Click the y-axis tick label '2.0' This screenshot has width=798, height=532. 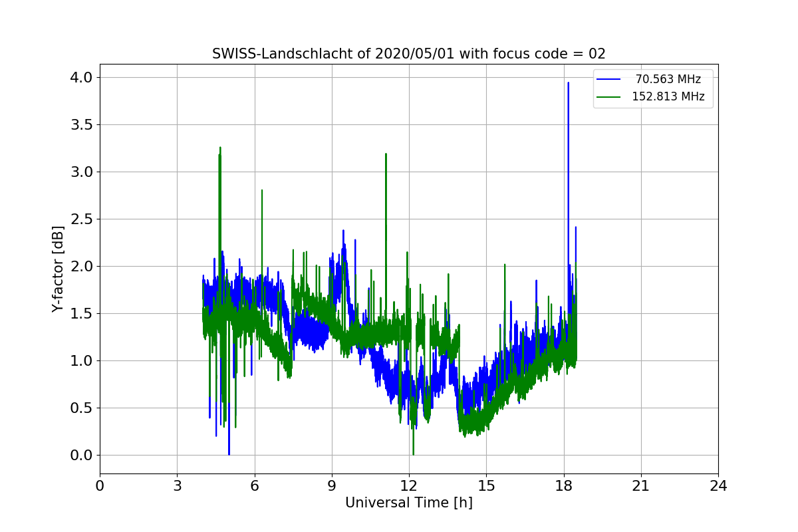pos(82,267)
